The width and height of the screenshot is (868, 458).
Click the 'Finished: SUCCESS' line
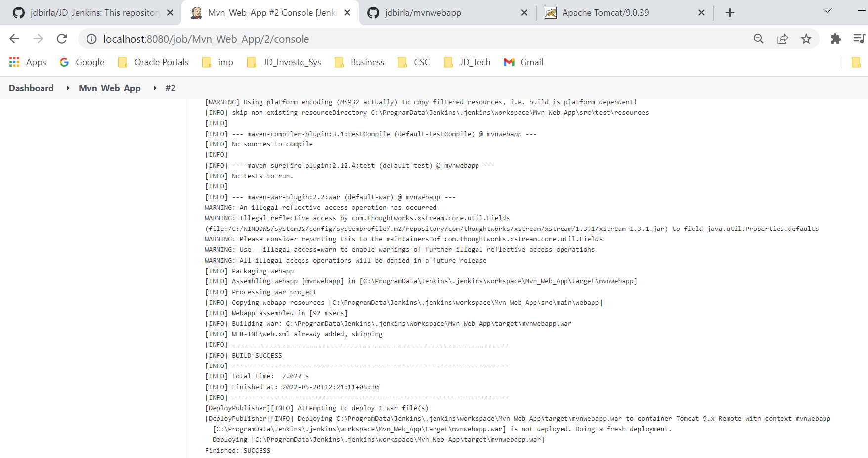tap(238, 451)
